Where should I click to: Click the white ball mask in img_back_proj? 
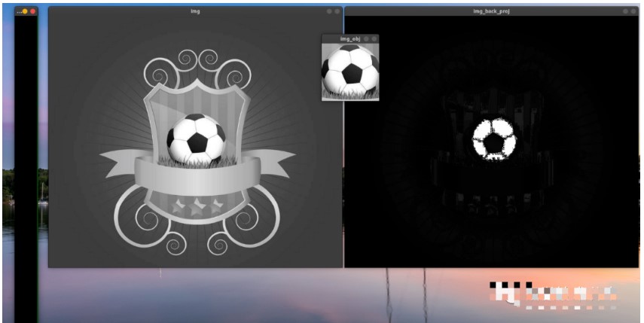(x=494, y=139)
